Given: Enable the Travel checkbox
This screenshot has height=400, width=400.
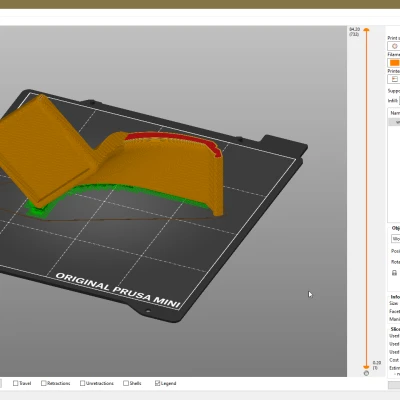Looking at the screenshot, I should tap(15, 383).
